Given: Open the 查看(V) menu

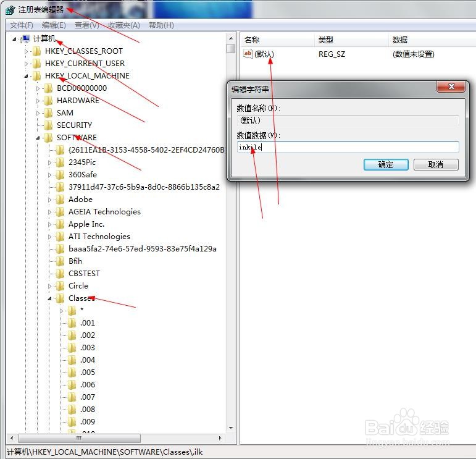Looking at the screenshot, I should click(x=87, y=25).
